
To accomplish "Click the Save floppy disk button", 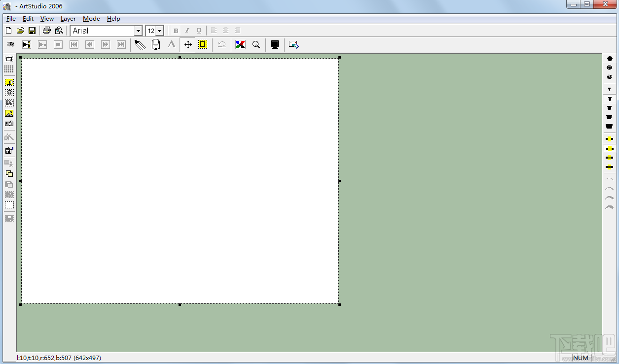I will coord(32,31).
